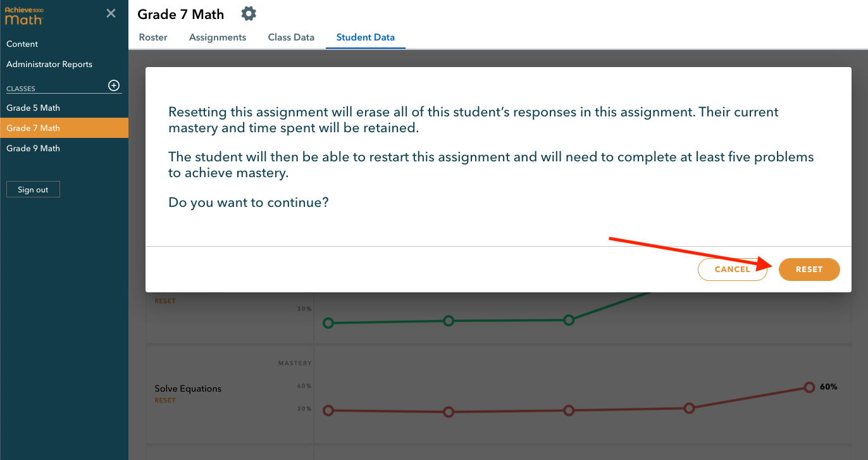Click the Sign out button
The image size is (868, 460).
click(x=33, y=189)
